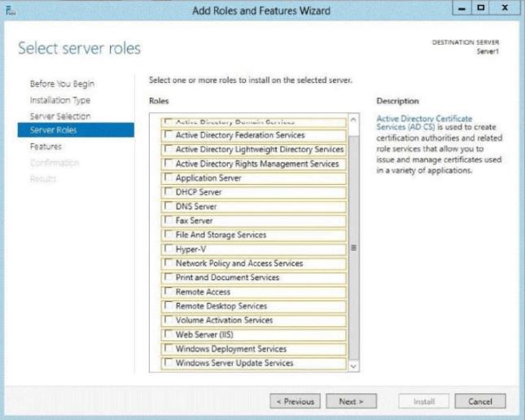Select the Remote Access role label
This screenshot has width=525, height=420.
tap(203, 291)
